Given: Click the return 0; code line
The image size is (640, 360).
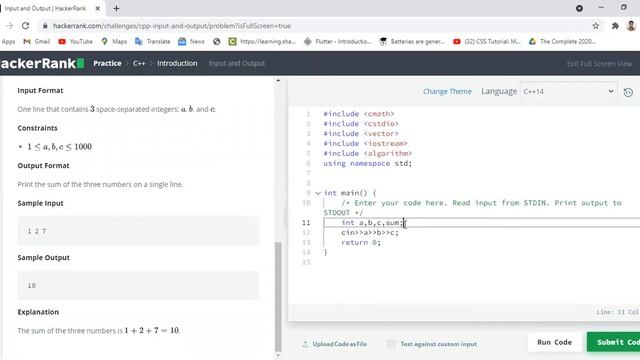Looking at the screenshot, I should pos(361,242).
